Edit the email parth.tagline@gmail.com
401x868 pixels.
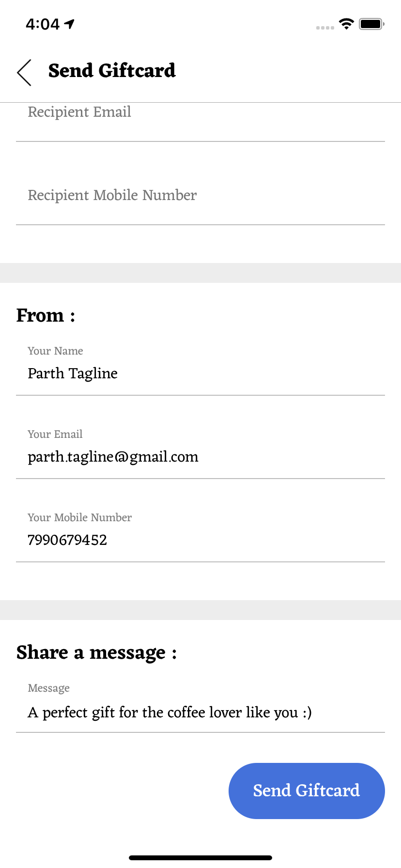[113, 457]
